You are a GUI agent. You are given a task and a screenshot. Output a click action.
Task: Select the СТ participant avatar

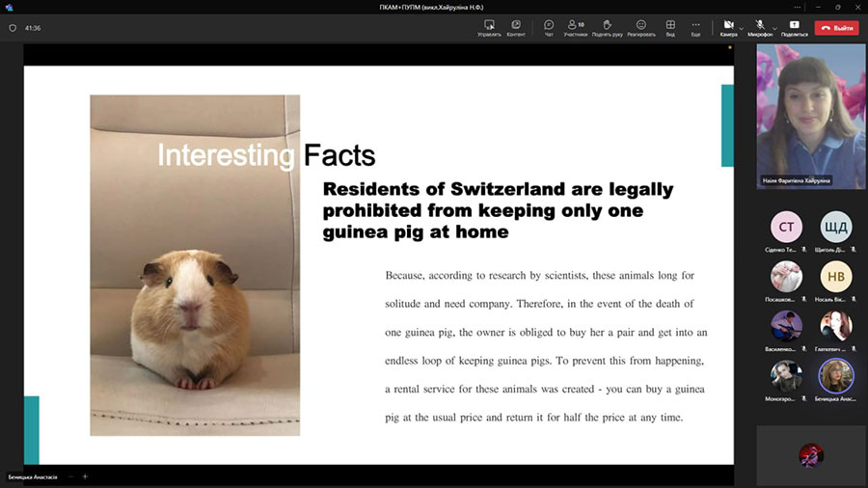pyautogui.click(x=786, y=228)
